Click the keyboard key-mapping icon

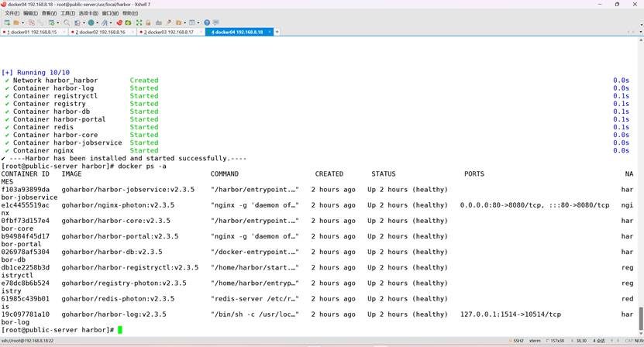click(159, 22)
